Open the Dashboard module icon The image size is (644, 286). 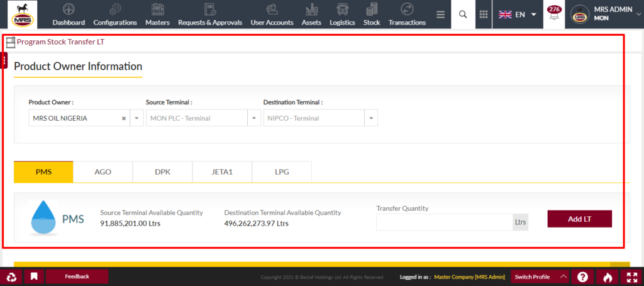tap(69, 9)
